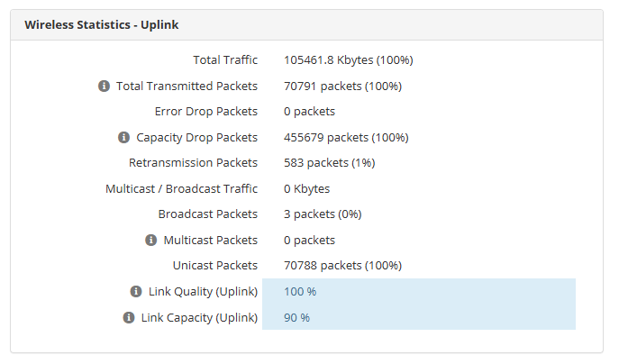Click the Error Drop Packets label
This screenshot has height=364, width=628.
[205, 112]
